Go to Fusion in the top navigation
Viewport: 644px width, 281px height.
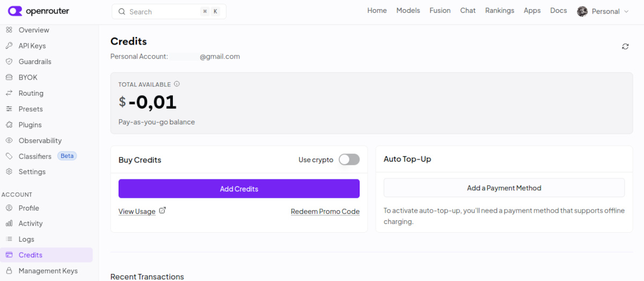coord(440,11)
